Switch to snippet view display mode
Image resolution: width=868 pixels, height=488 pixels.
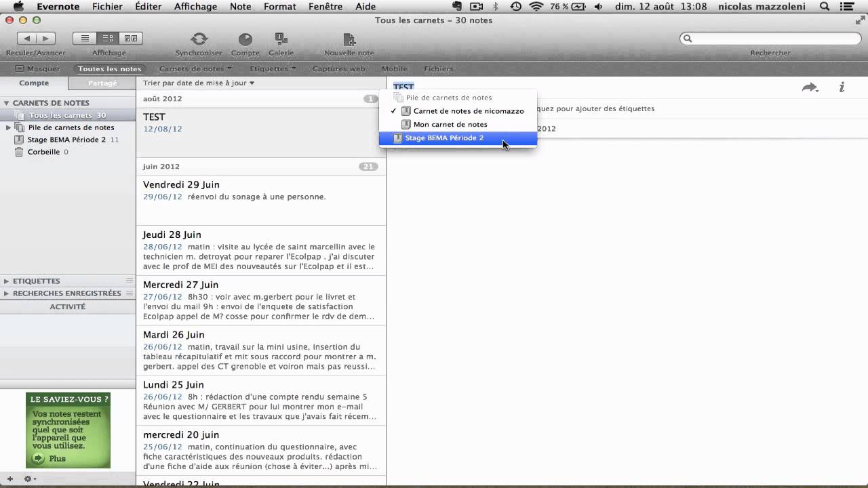[108, 39]
